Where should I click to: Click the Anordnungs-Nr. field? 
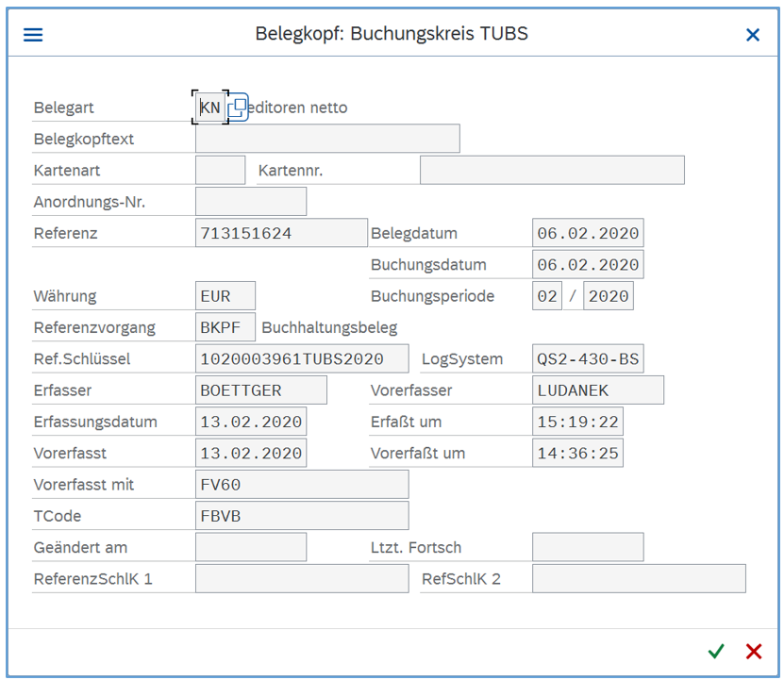[250, 202]
